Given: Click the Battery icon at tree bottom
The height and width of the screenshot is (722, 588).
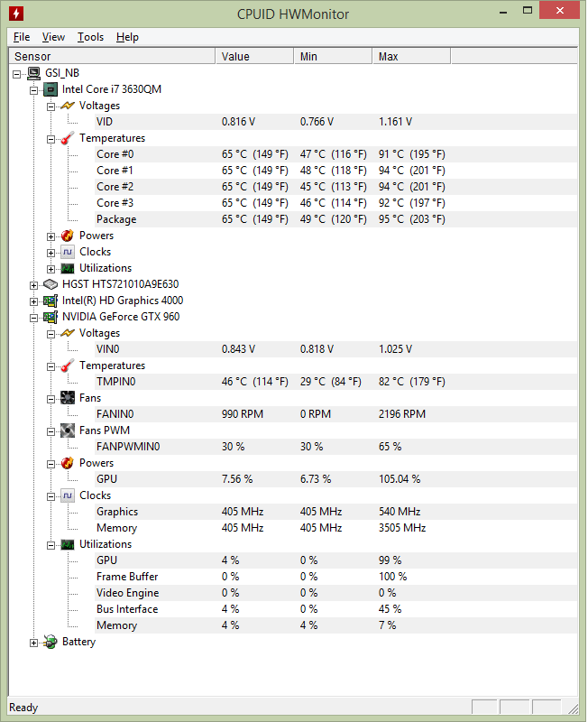Looking at the screenshot, I should point(51,642).
